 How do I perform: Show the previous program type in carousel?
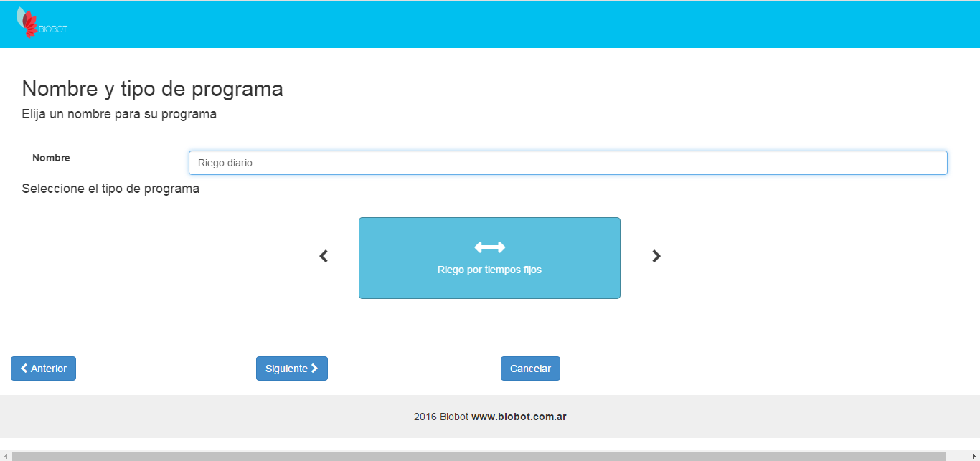[x=324, y=256]
